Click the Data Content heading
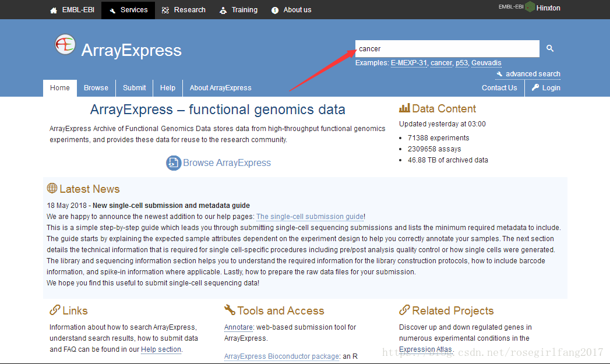Image resolution: width=610 pixels, height=364 pixels. click(444, 108)
